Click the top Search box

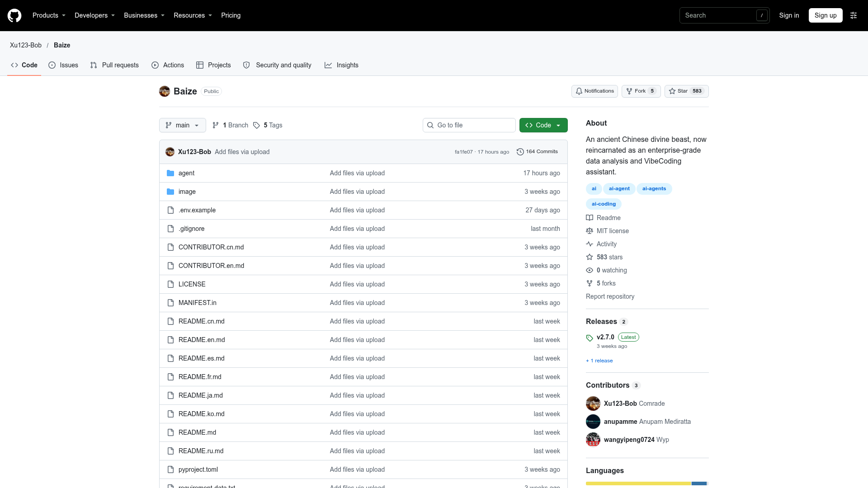tap(725, 15)
